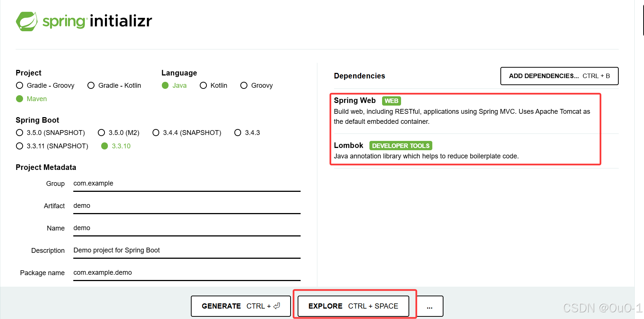The height and width of the screenshot is (319, 644).
Task: Click the Explore project button
Action: pyautogui.click(x=353, y=306)
